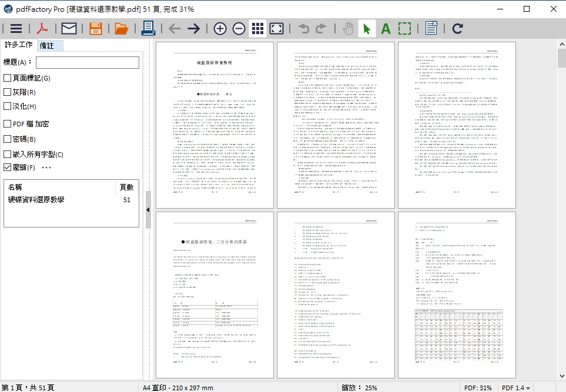Image resolution: width=566 pixels, height=392 pixels.
Task: Click the Adobe PDF view icon
Action: [43, 28]
